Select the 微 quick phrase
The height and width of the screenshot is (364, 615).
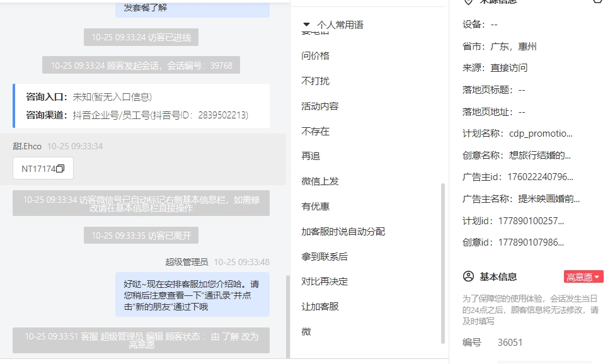pos(306,331)
